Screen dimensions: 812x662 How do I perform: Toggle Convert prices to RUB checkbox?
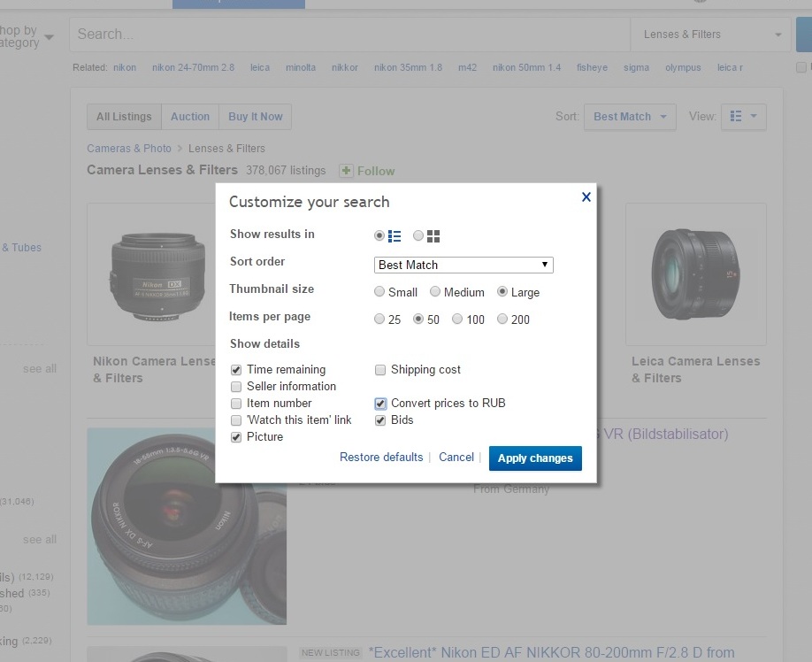pos(380,404)
